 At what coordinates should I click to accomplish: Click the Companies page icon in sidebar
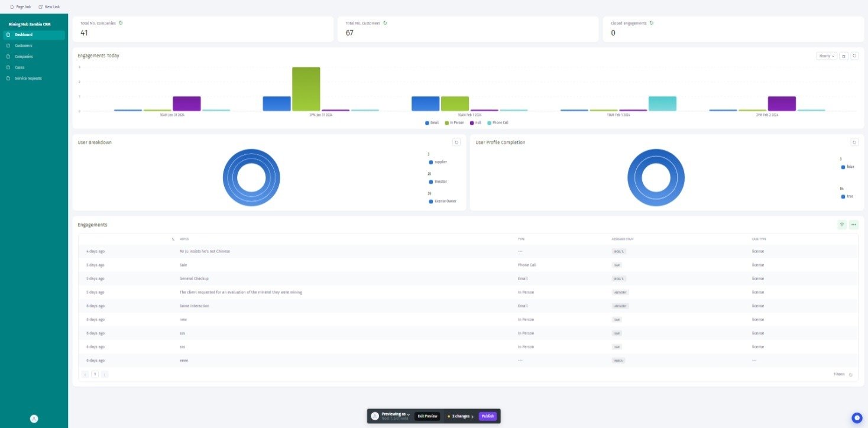click(8, 57)
